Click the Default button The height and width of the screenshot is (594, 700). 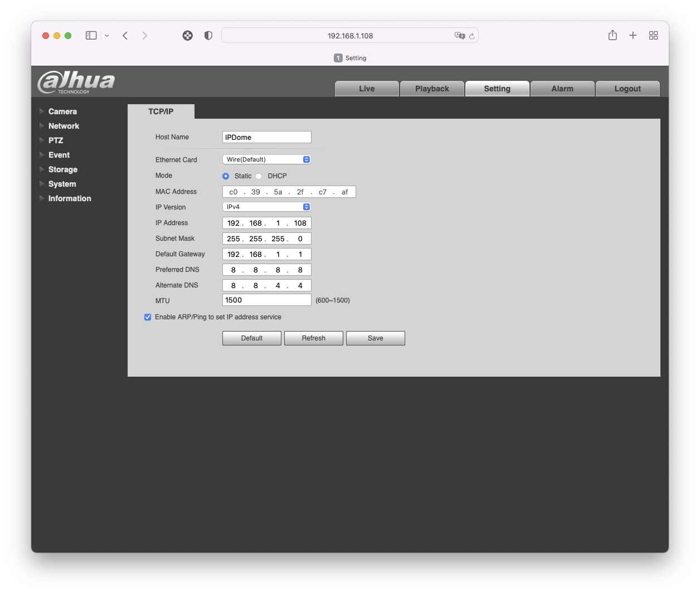252,338
